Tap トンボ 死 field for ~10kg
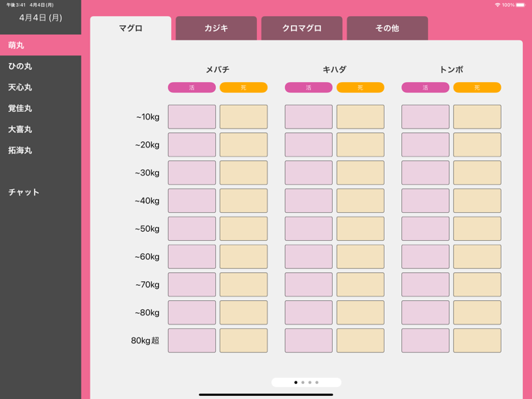Image resolution: width=532 pixels, height=399 pixels. click(x=477, y=117)
